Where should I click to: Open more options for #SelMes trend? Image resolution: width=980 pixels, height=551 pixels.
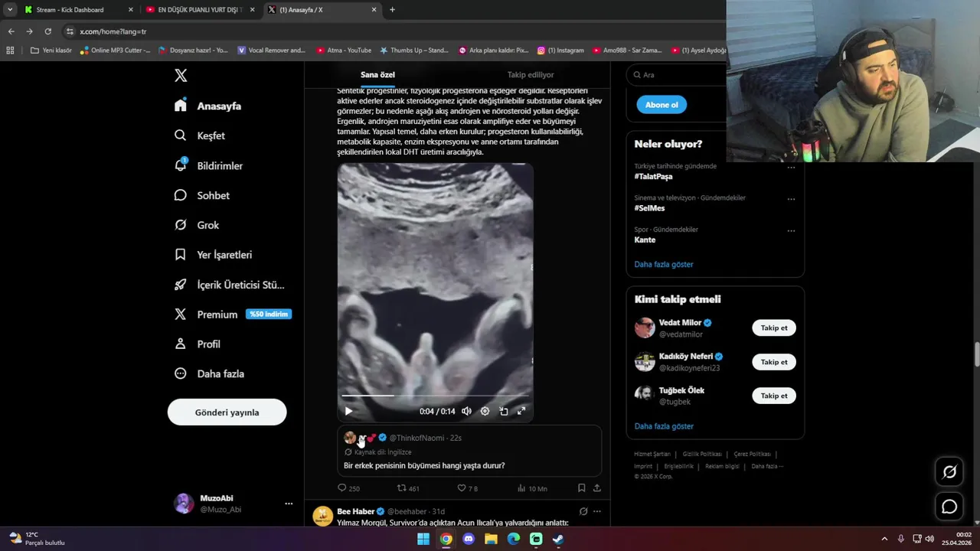pos(791,199)
